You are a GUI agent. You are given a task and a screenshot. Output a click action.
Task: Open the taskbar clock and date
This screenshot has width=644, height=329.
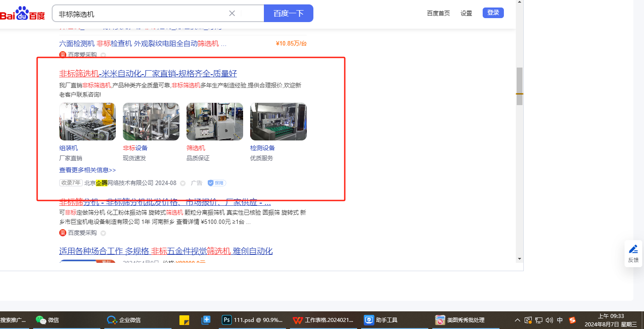(611, 320)
